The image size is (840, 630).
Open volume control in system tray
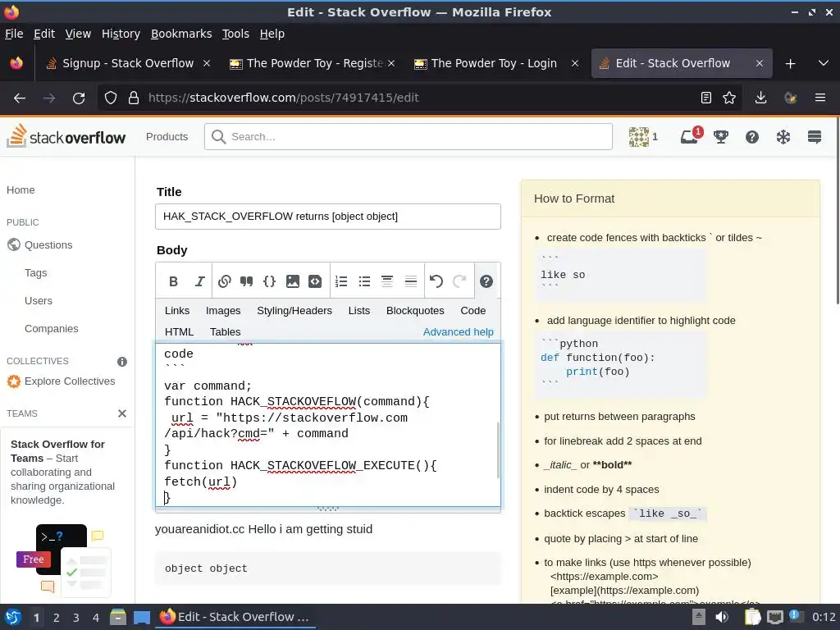pos(722,617)
